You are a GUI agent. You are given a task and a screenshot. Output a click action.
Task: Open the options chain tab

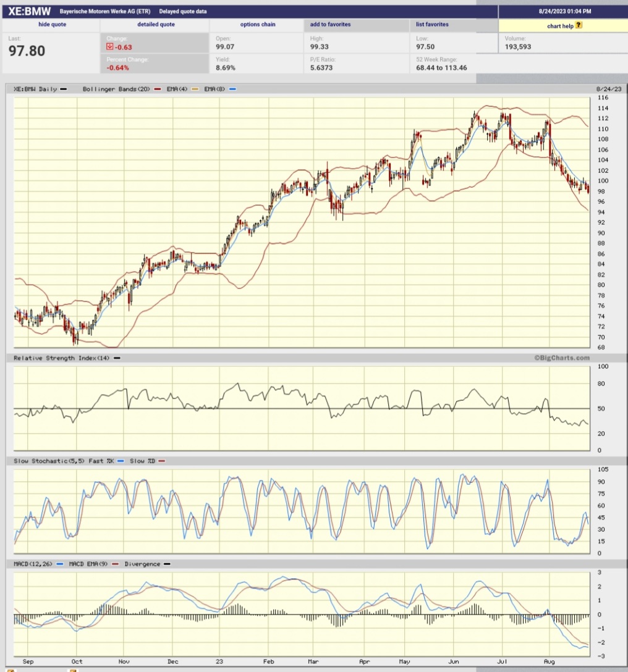pos(258,24)
